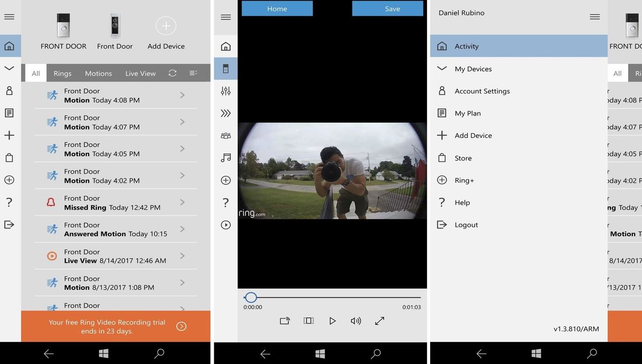The width and height of the screenshot is (642, 364).
Task: Click the shared users people icon
Action: point(225,135)
